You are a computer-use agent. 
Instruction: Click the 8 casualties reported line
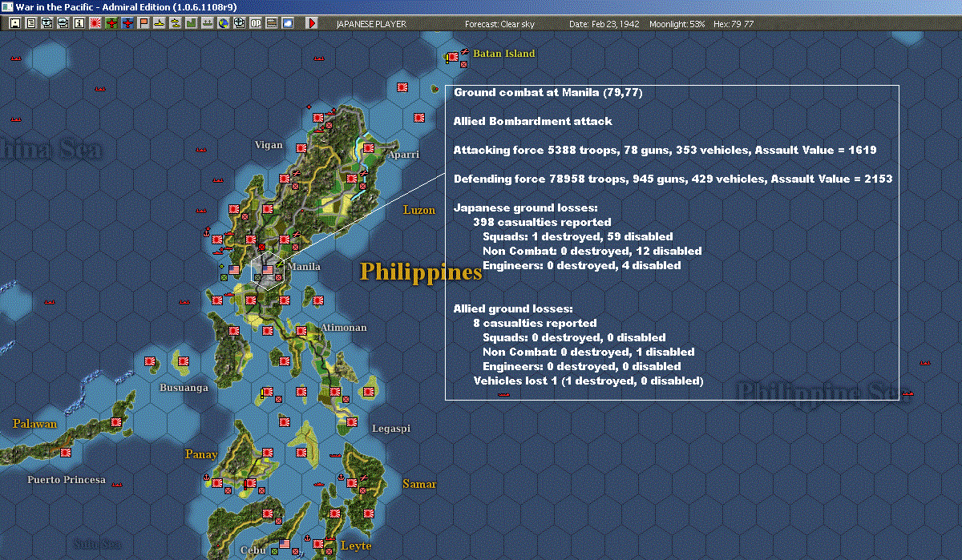point(535,323)
